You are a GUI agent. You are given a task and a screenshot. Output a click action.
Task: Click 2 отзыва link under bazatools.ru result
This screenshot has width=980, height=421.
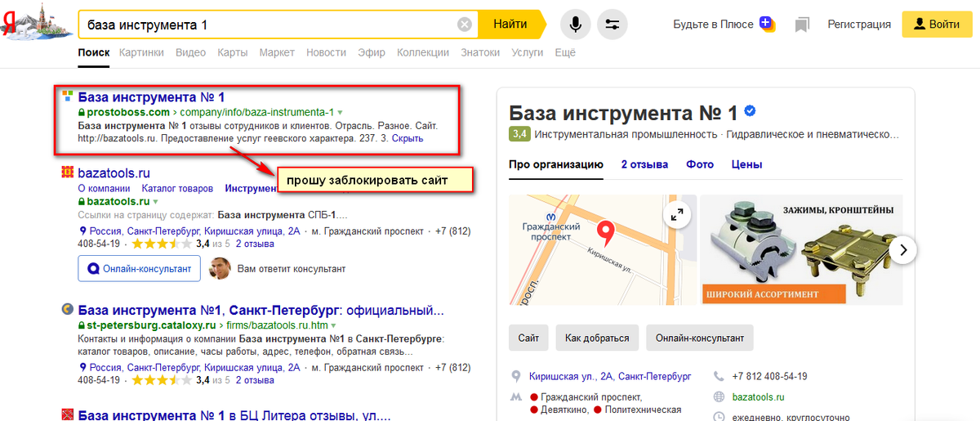[x=255, y=244]
